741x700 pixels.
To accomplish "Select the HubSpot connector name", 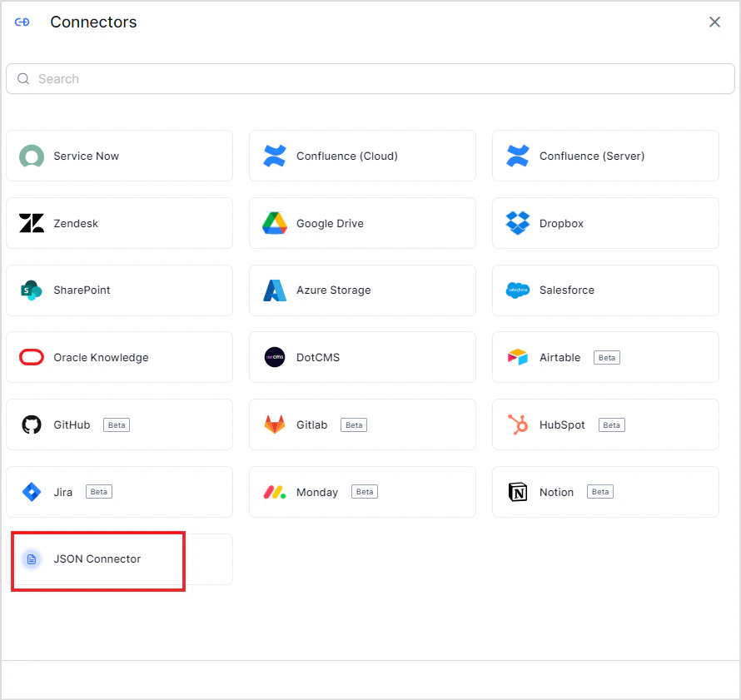I will (562, 424).
